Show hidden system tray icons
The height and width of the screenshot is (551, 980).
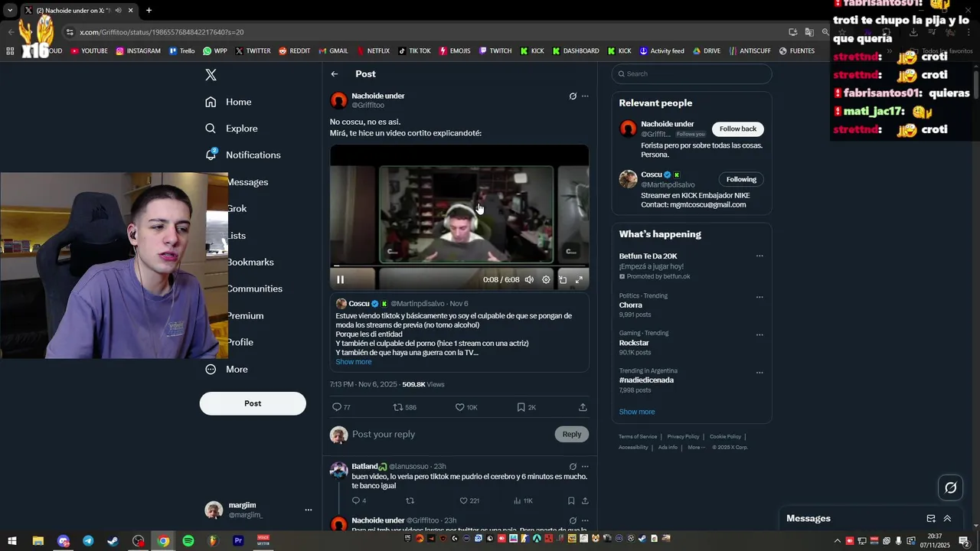tap(837, 540)
